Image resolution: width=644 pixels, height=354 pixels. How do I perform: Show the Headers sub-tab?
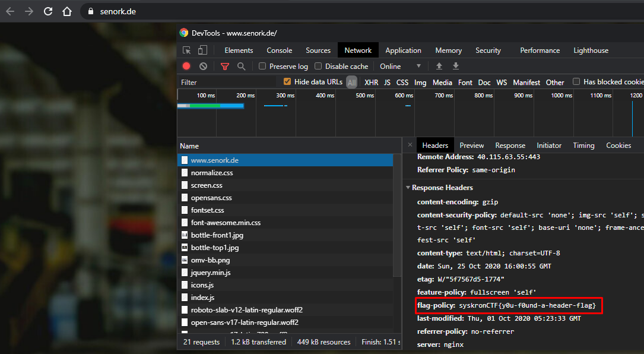pyautogui.click(x=435, y=145)
